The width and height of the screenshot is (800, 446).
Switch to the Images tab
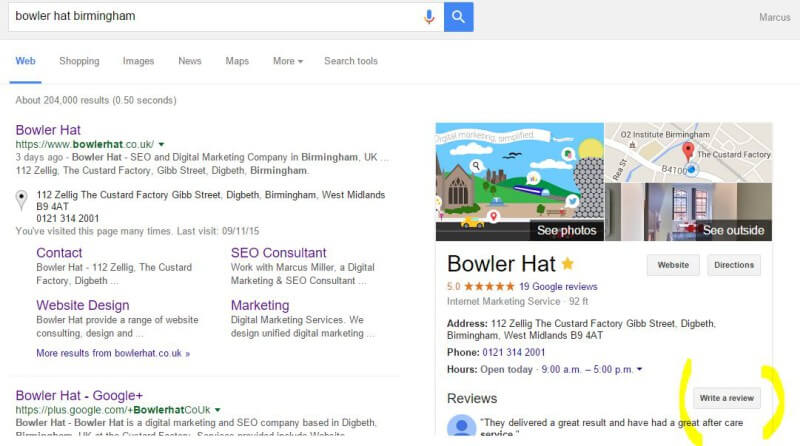click(x=138, y=61)
